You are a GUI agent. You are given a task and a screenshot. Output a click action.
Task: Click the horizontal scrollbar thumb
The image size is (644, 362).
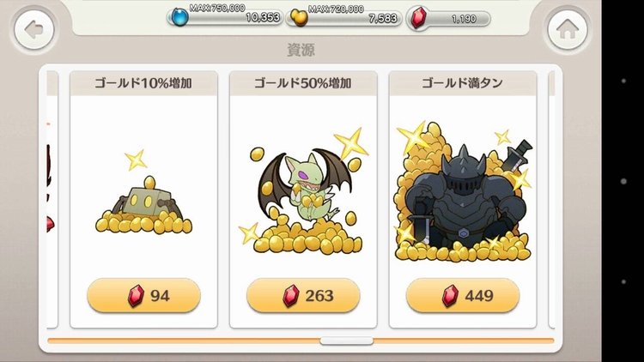coord(347,341)
